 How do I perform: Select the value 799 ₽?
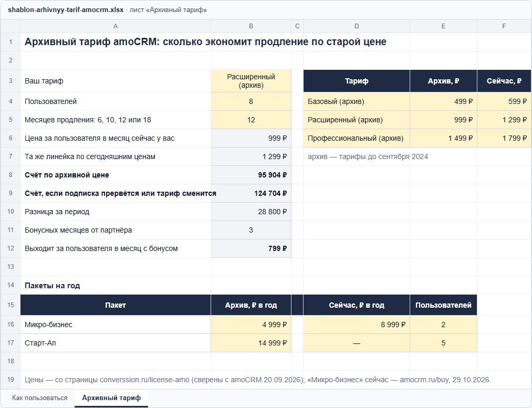[251, 248]
